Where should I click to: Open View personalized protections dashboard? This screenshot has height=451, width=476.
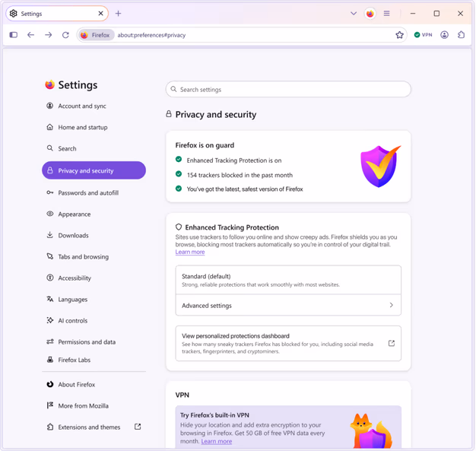(x=288, y=344)
